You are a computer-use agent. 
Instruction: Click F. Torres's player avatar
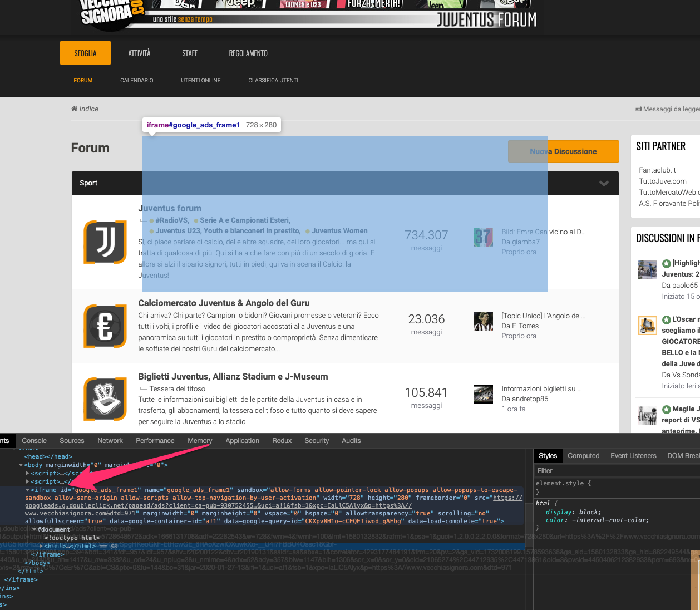pyautogui.click(x=484, y=321)
